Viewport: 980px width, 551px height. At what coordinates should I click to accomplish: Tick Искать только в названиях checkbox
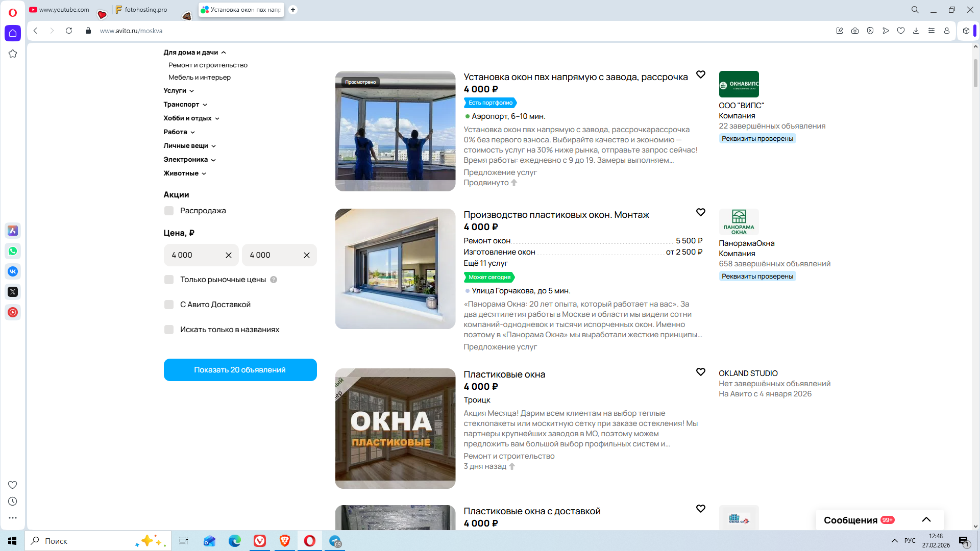[x=169, y=330]
